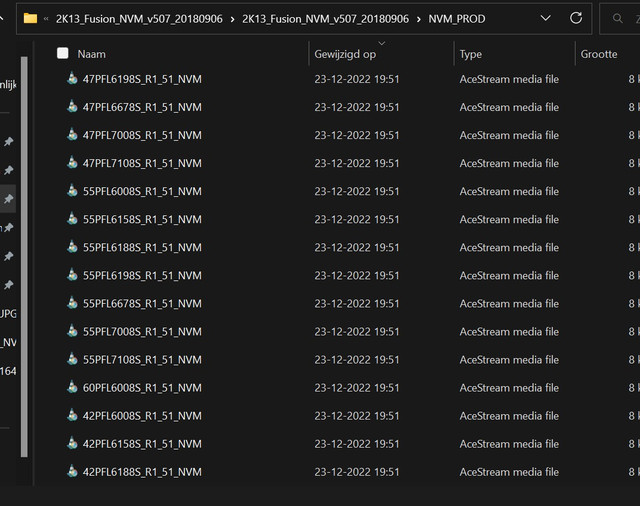Click the 55PFL6198S_R1_51_NVM file icon
The height and width of the screenshot is (506, 640).
[x=72, y=275]
